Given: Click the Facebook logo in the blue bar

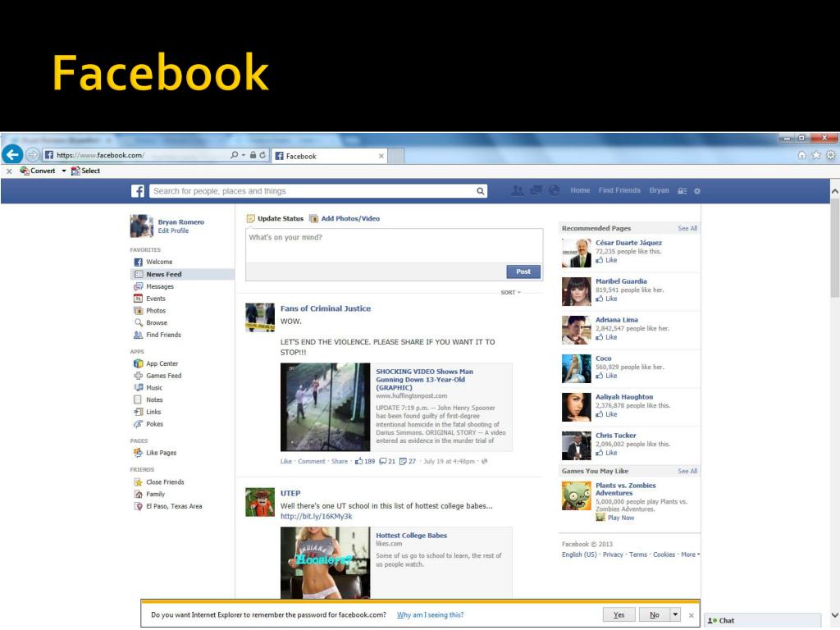Looking at the screenshot, I should tap(138, 191).
